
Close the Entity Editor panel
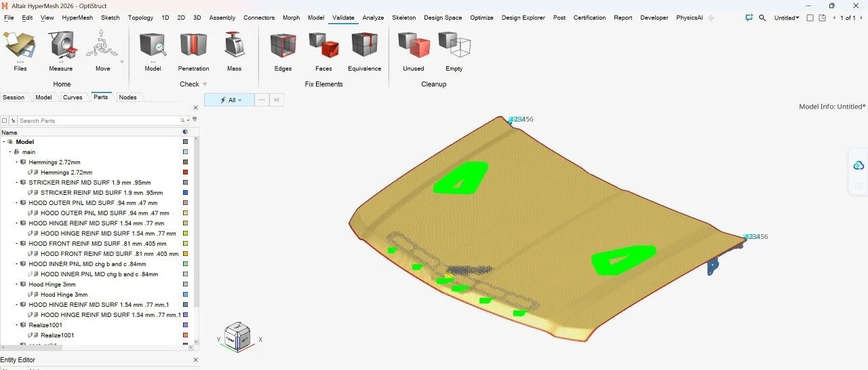[x=196, y=360]
